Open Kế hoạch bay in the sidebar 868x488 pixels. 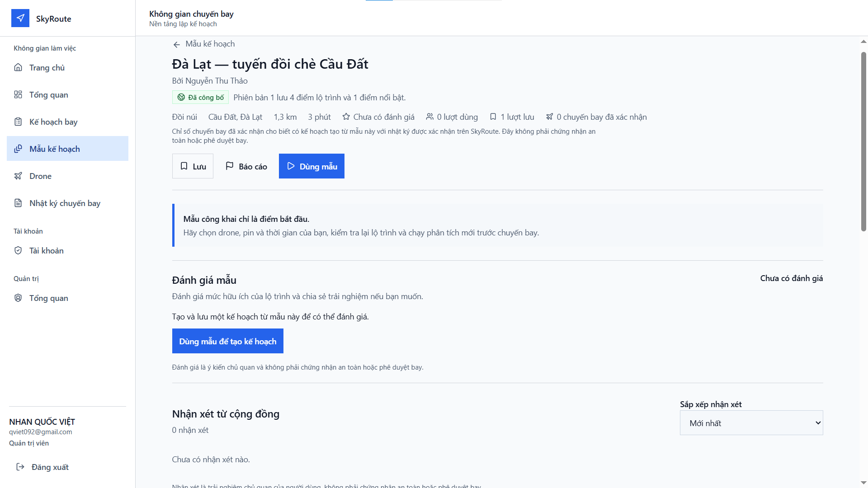pos(67,122)
